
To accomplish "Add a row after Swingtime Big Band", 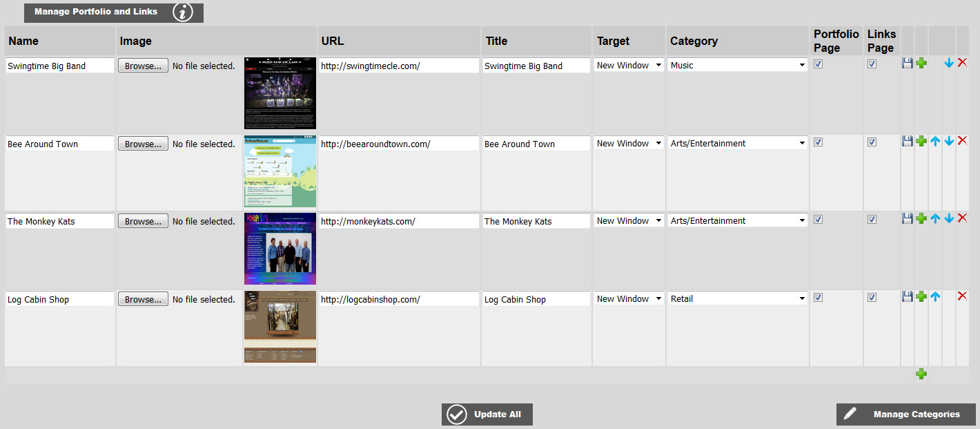I will [921, 63].
